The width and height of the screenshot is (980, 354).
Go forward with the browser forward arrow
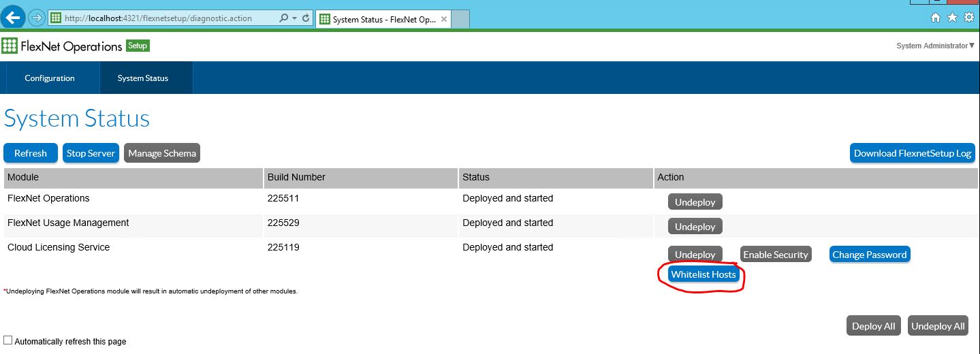pos(37,18)
